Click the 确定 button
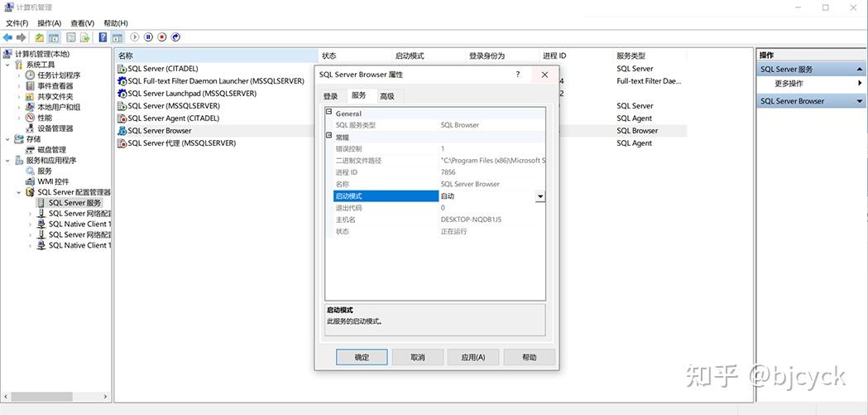The width and height of the screenshot is (868, 415). [362, 357]
